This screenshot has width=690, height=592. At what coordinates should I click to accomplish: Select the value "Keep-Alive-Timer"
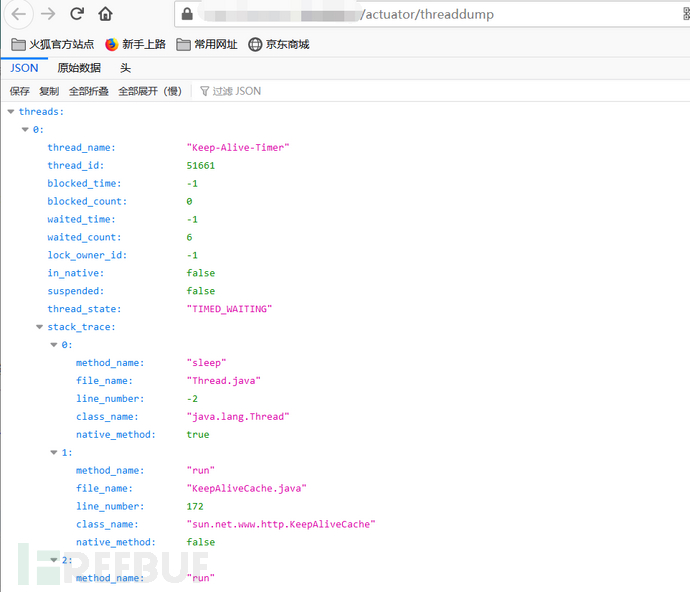(x=238, y=148)
